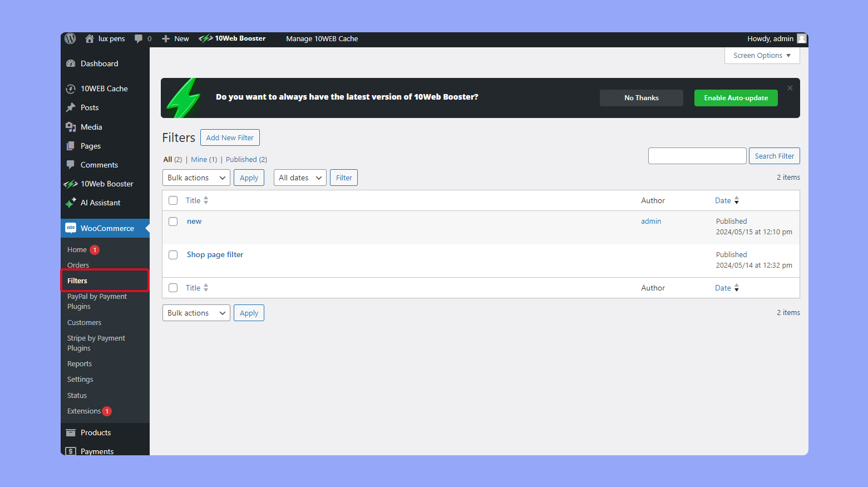Image resolution: width=868 pixels, height=487 pixels.
Task: Click the Media icon in sidebar
Action: click(71, 127)
